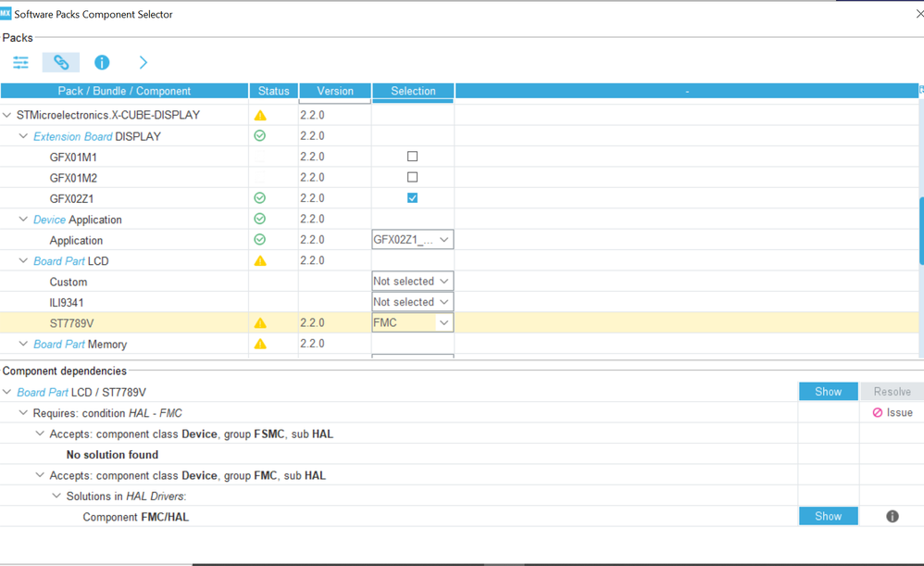This screenshot has width=924, height=566.
Task: Click Show button for Component FMC/HAL
Action: (x=828, y=516)
